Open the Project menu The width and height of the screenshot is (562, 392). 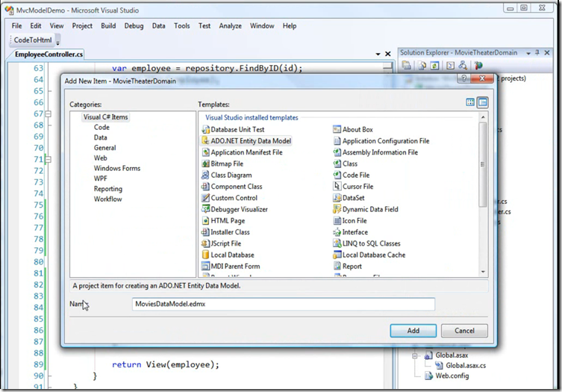pyautogui.click(x=82, y=26)
